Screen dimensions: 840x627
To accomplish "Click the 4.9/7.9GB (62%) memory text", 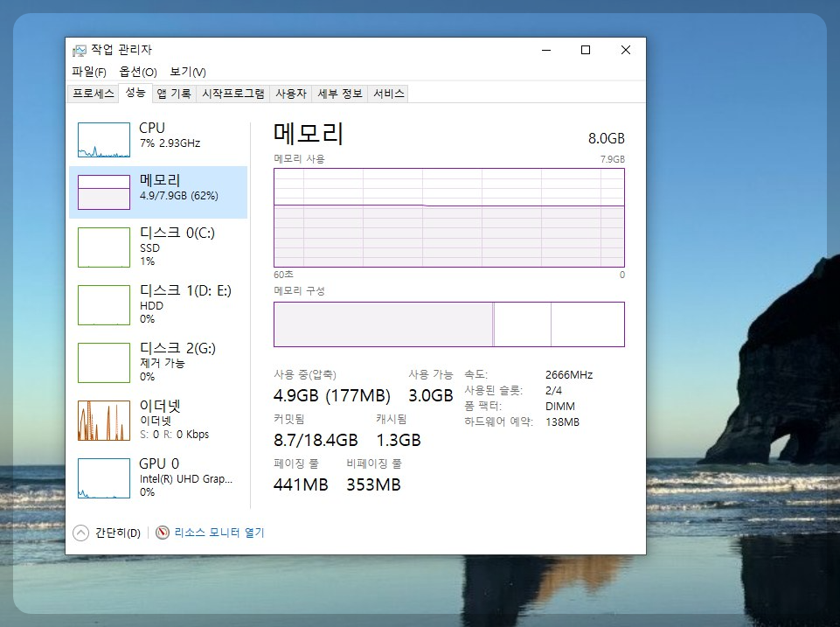I will click(x=179, y=196).
